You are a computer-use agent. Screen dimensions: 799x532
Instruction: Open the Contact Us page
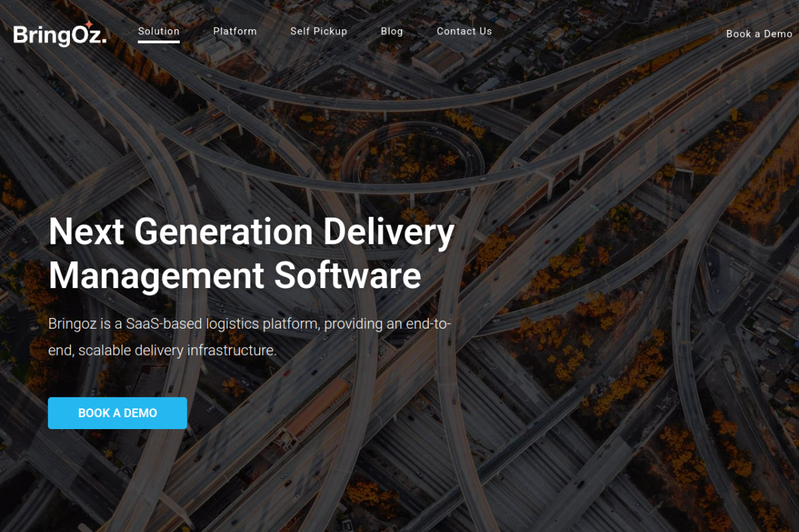coord(464,31)
